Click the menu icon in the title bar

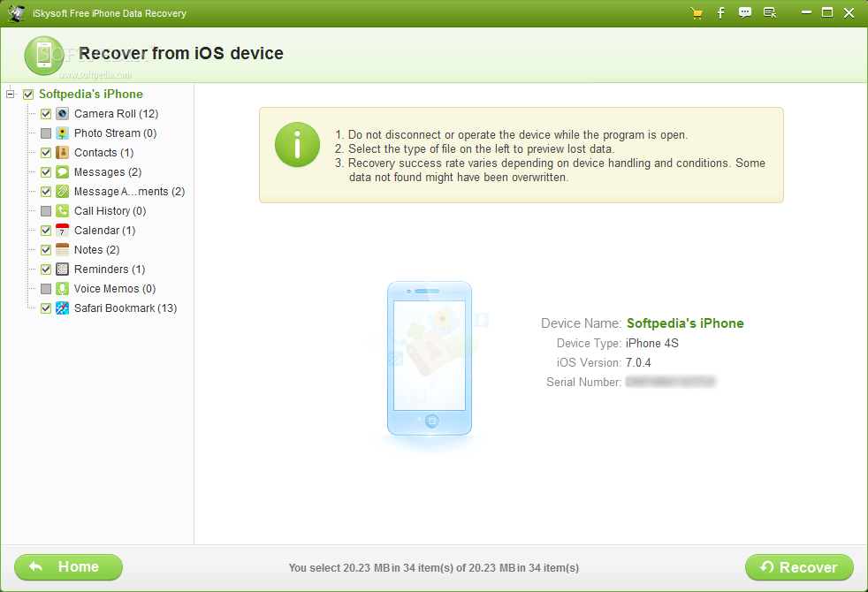770,12
